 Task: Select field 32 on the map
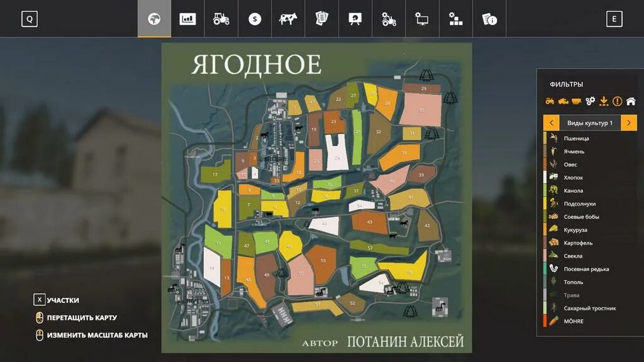pyautogui.click(x=378, y=133)
